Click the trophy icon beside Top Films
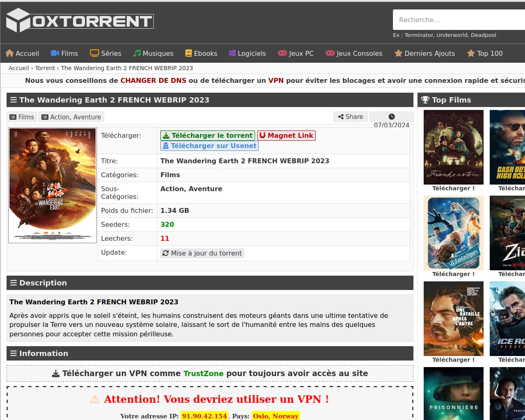The height and width of the screenshot is (420, 525). (425, 100)
